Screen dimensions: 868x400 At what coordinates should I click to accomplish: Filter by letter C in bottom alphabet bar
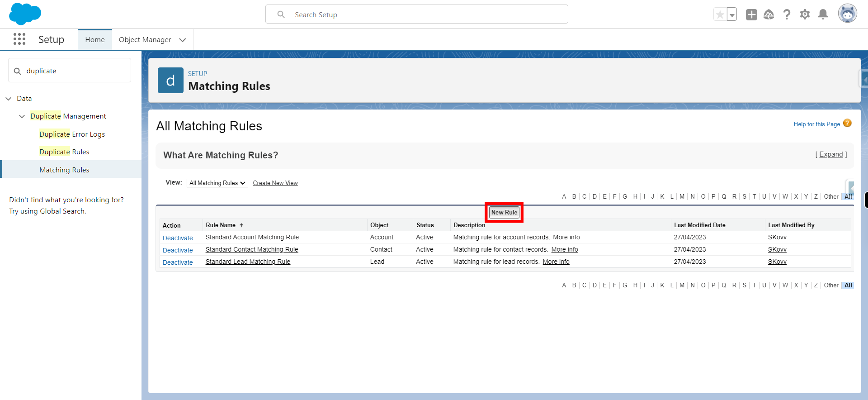click(584, 285)
